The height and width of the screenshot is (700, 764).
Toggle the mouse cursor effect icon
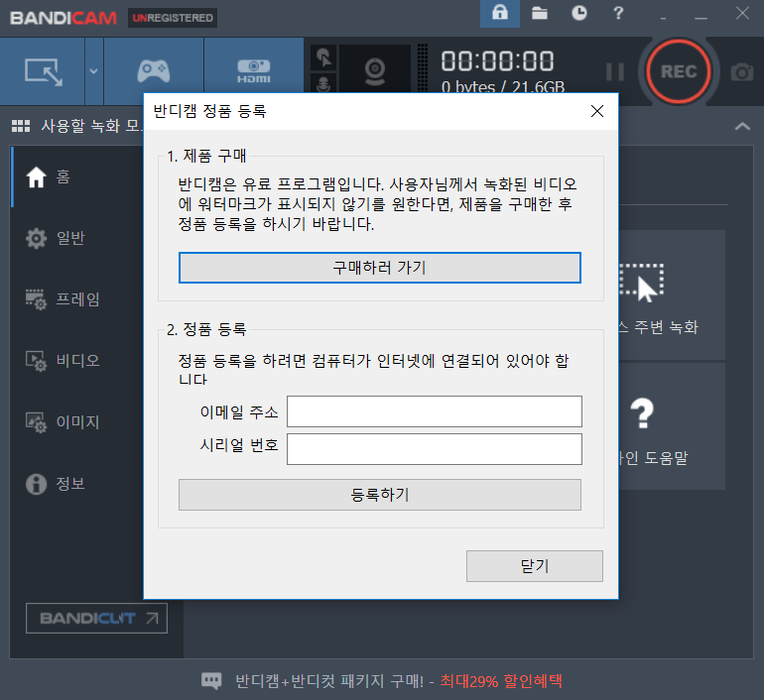(x=323, y=58)
